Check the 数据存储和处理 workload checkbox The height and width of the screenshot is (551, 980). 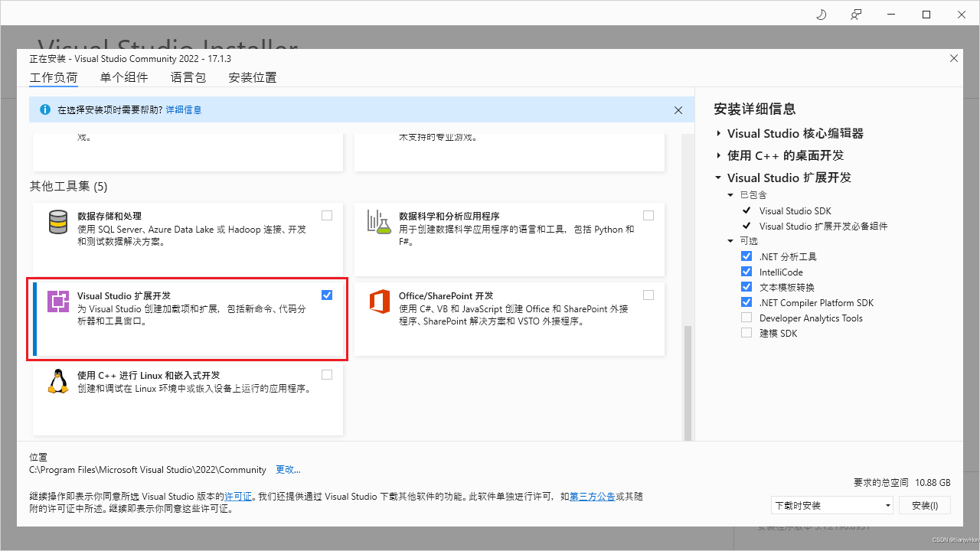pos(327,216)
